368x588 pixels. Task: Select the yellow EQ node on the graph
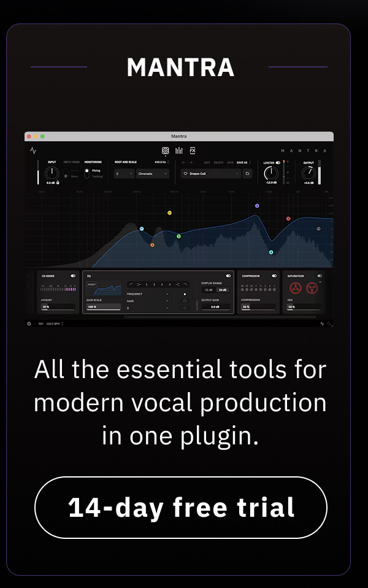click(x=169, y=212)
